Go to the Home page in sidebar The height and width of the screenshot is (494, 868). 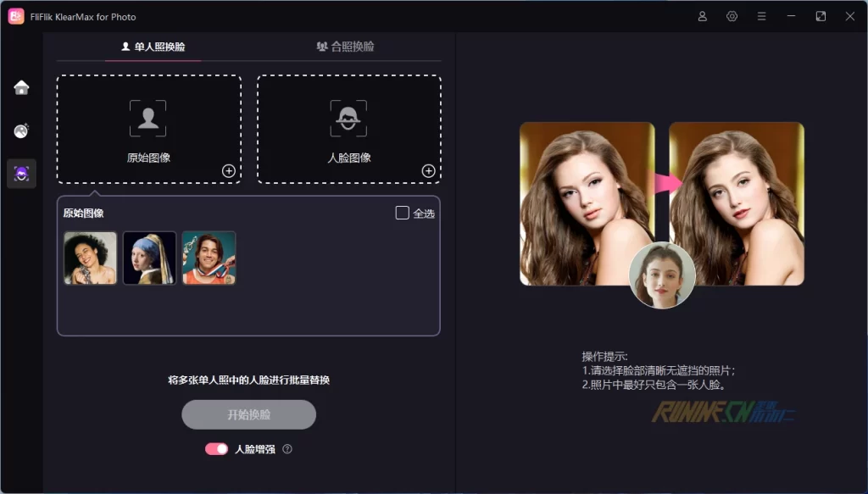pos(21,87)
